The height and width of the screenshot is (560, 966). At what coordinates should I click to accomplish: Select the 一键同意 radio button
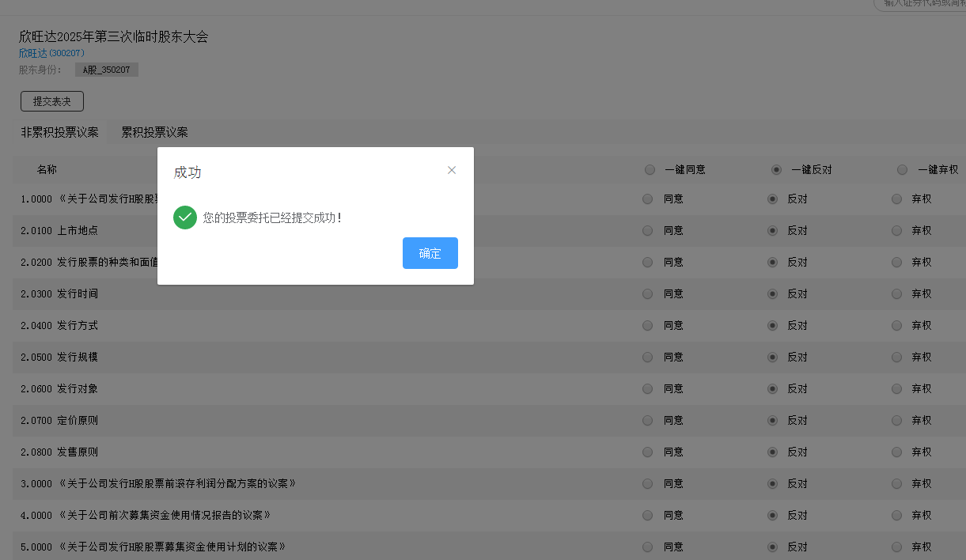[650, 169]
